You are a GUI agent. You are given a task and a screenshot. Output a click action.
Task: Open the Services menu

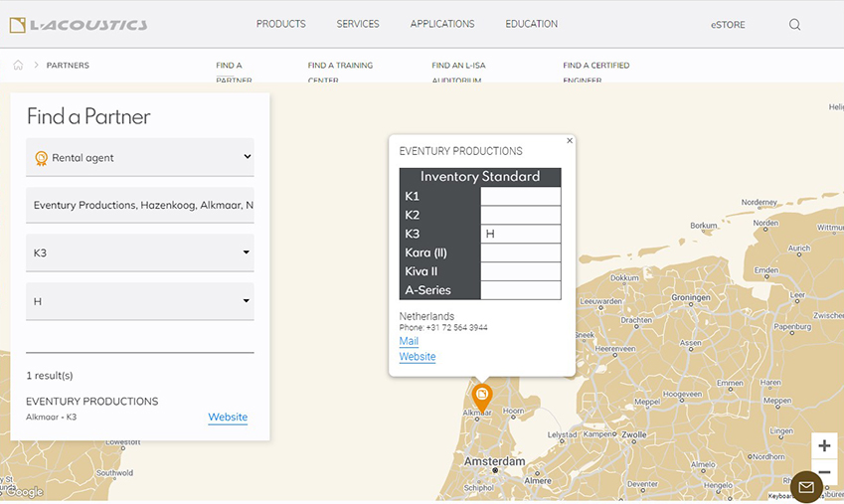358,24
